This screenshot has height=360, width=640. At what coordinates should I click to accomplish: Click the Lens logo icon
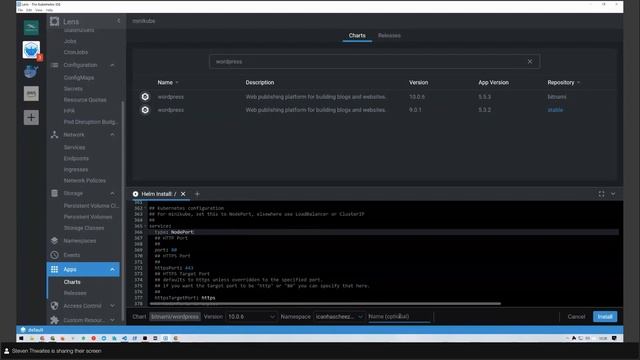pyautogui.click(x=54, y=21)
